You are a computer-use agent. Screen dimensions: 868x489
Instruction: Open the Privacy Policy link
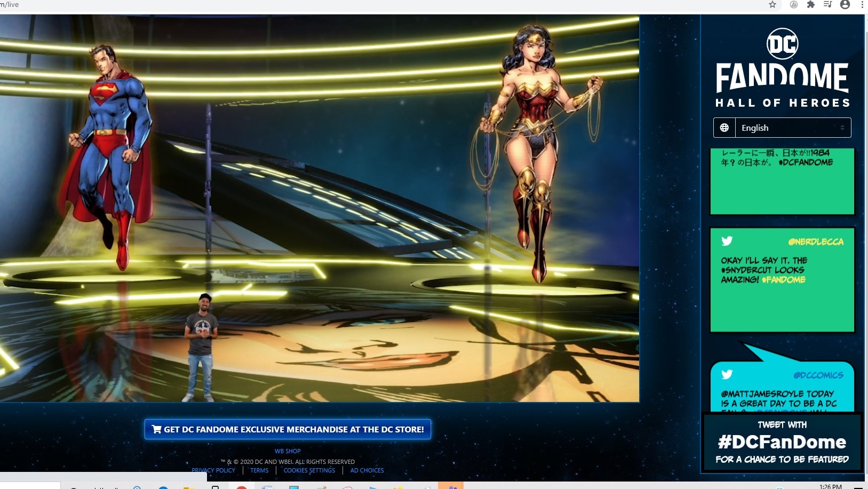pyautogui.click(x=213, y=470)
